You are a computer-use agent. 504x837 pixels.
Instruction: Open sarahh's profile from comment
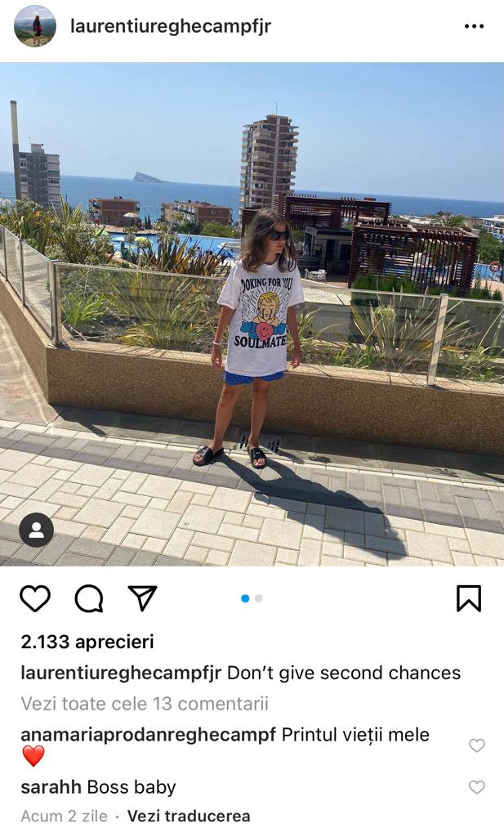(51, 787)
